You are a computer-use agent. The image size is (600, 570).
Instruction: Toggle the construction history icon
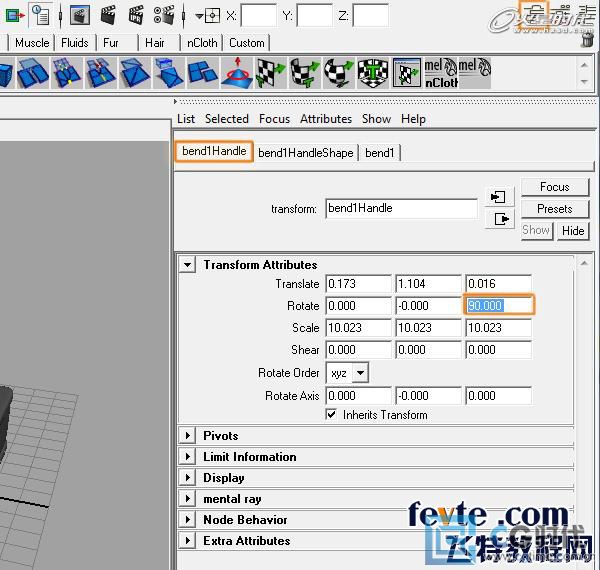coord(41,16)
